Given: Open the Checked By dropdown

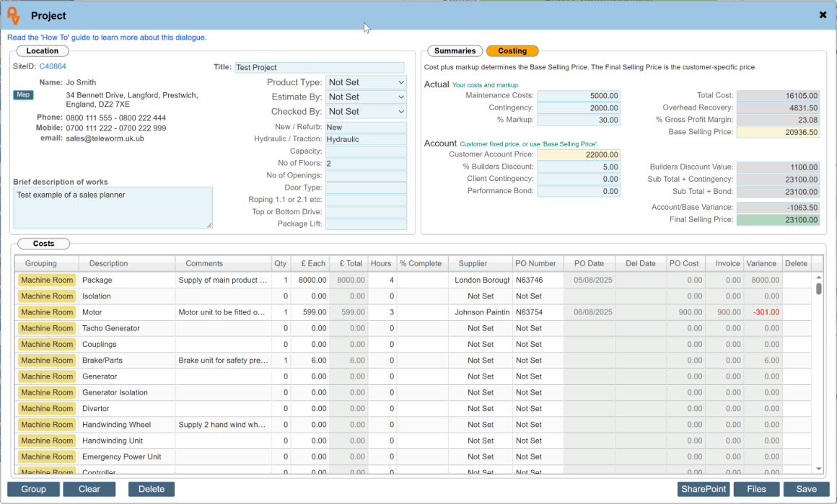Looking at the screenshot, I should pos(367,112).
